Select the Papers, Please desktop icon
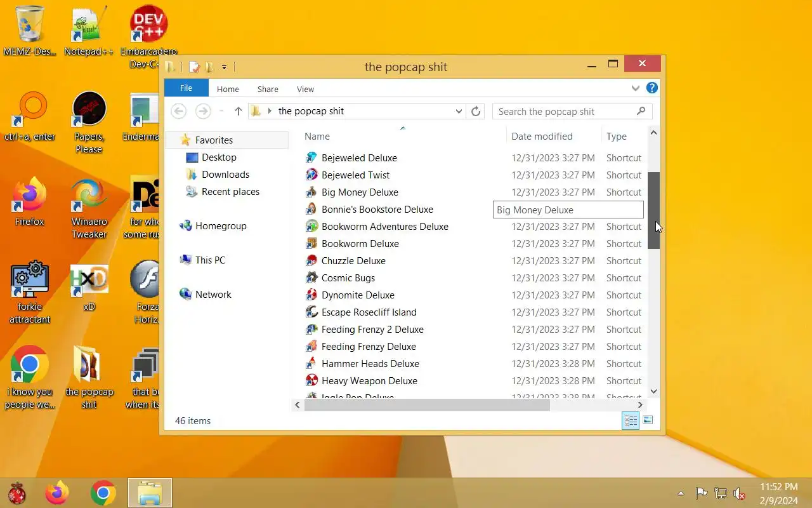 tap(89, 122)
